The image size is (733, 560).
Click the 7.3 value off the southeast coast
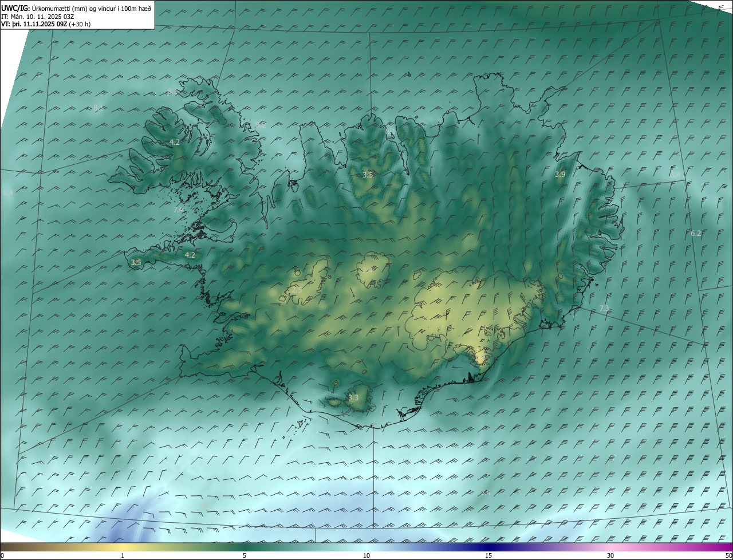point(604,309)
